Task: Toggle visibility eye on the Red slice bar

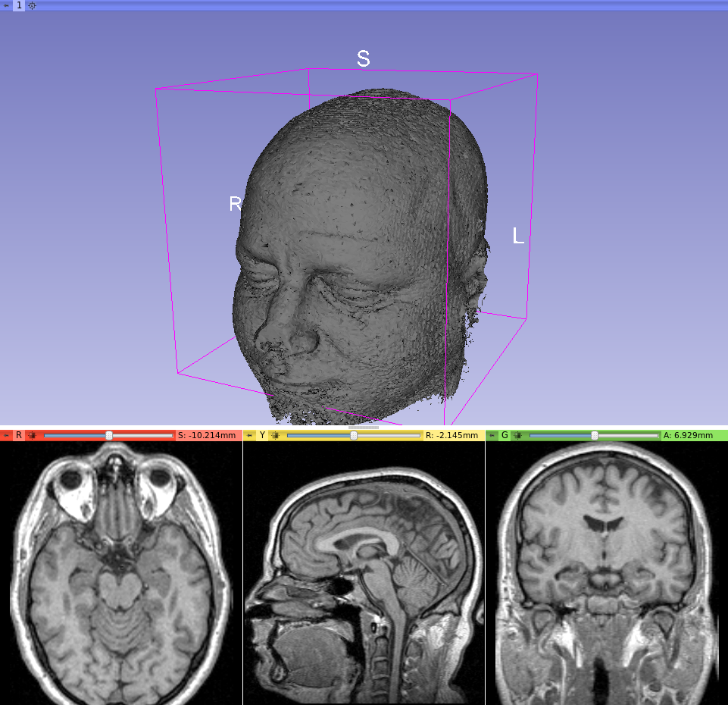Action: click(x=32, y=435)
